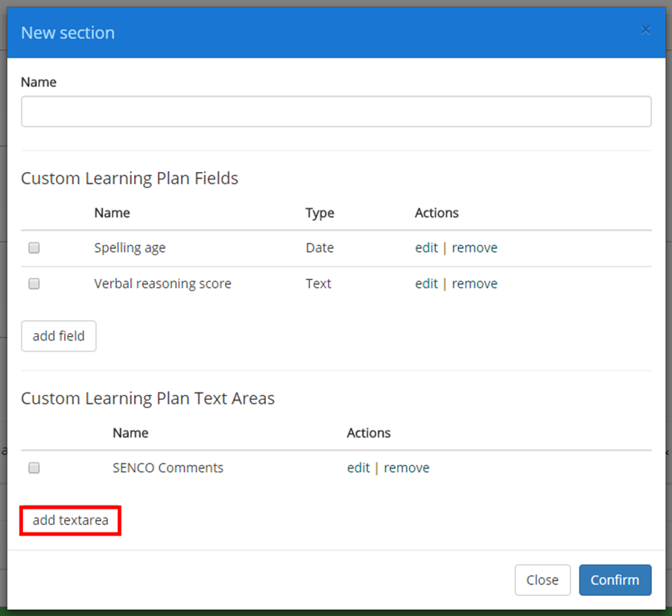Remove the Verbal reasoning score field
Screen dimensions: 672x616
[475, 283]
